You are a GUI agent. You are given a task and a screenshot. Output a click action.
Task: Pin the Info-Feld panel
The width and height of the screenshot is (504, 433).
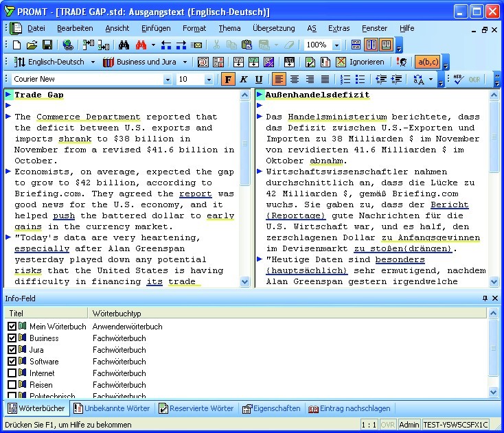tap(485, 298)
